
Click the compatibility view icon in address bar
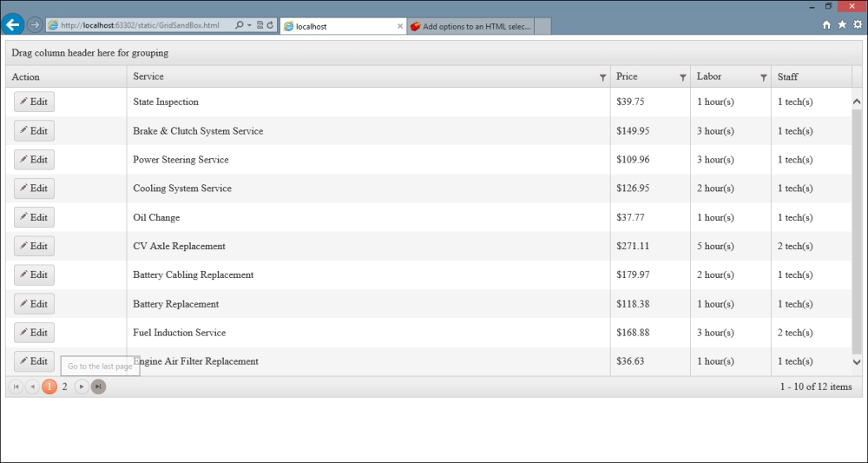260,25
